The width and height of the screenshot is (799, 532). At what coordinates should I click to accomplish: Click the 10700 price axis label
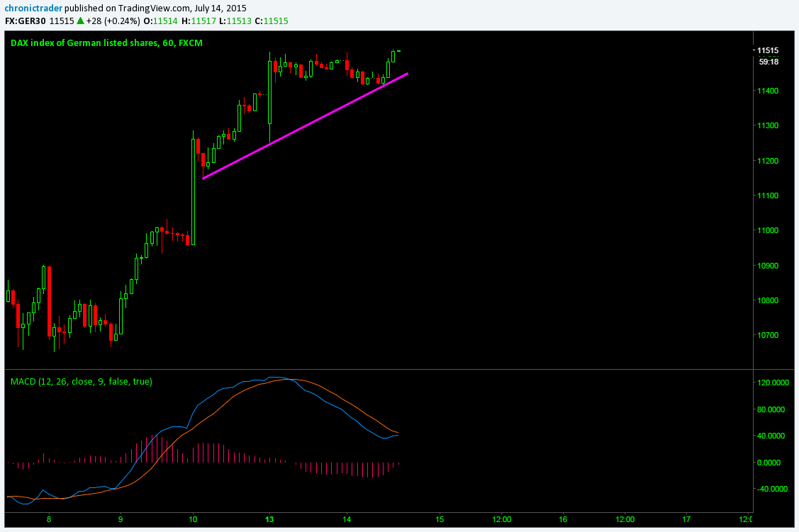click(767, 335)
